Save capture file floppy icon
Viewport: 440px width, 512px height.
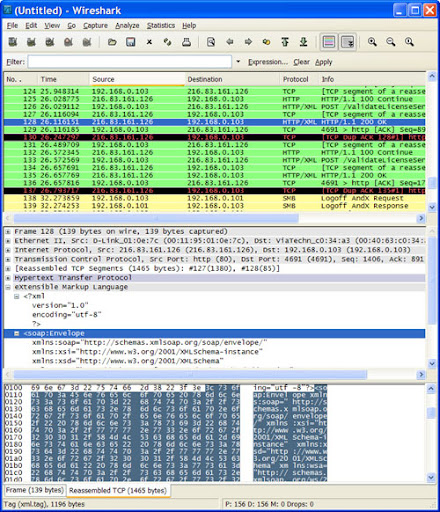point(131,42)
